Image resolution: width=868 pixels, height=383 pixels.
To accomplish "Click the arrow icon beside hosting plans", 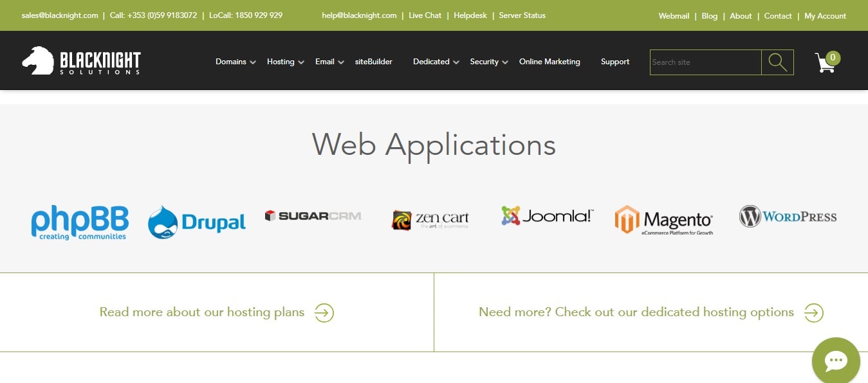I will [324, 313].
